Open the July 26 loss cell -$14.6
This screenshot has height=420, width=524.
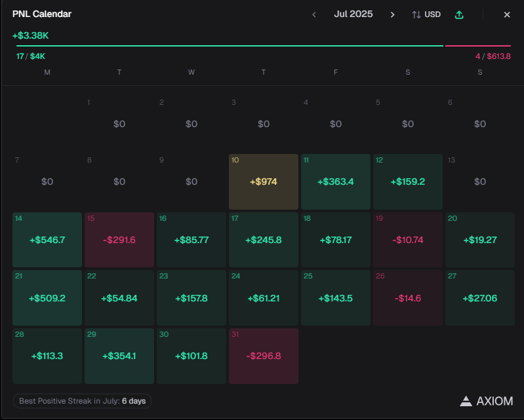(x=408, y=298)
